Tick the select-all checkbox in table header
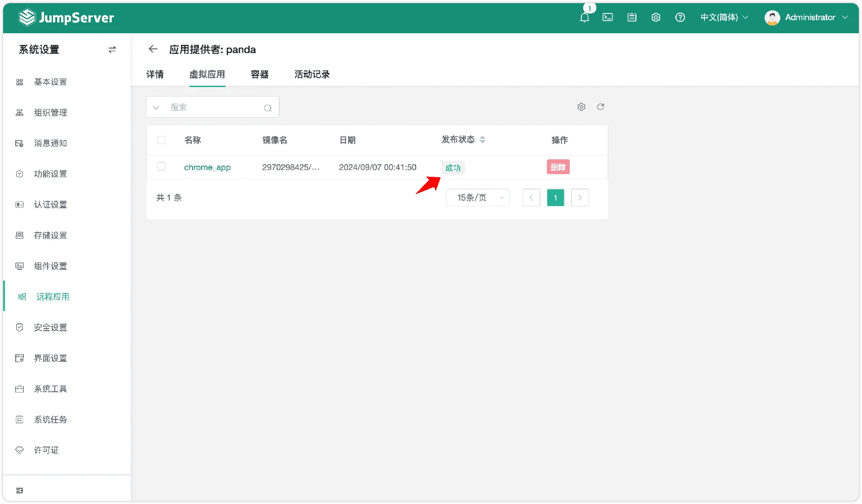862x504 pixels. [x=161, y=140]
